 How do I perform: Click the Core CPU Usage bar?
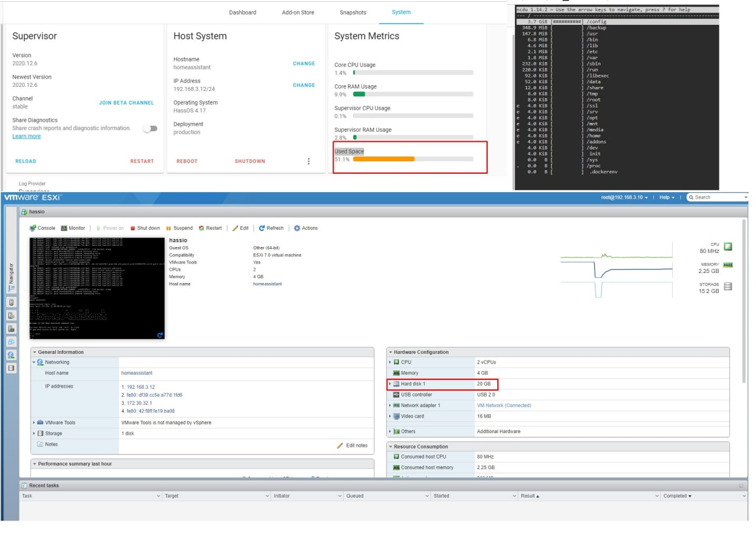pyautogui.click(x=413, y=73)
